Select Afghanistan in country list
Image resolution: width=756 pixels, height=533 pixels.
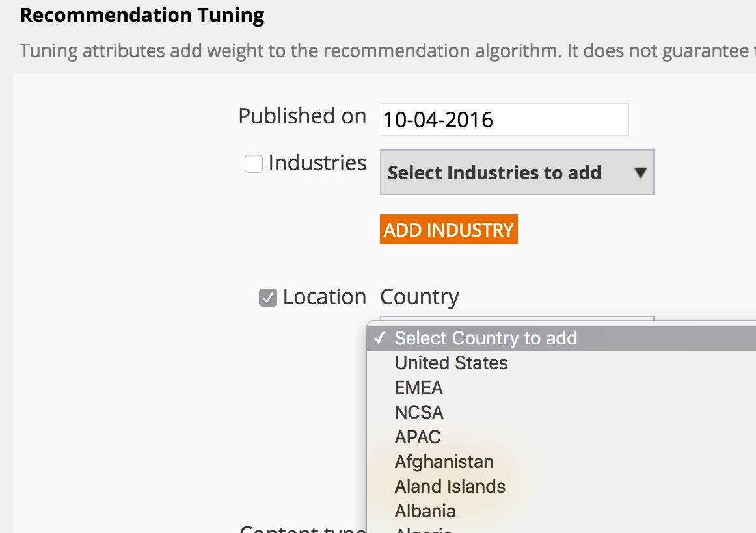[444, 461]
